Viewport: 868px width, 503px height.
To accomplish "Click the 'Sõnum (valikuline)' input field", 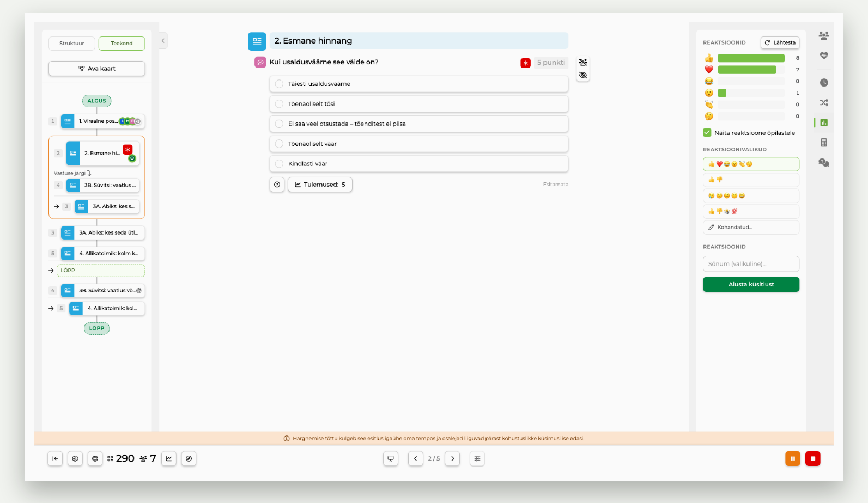I will pos(751,264).
